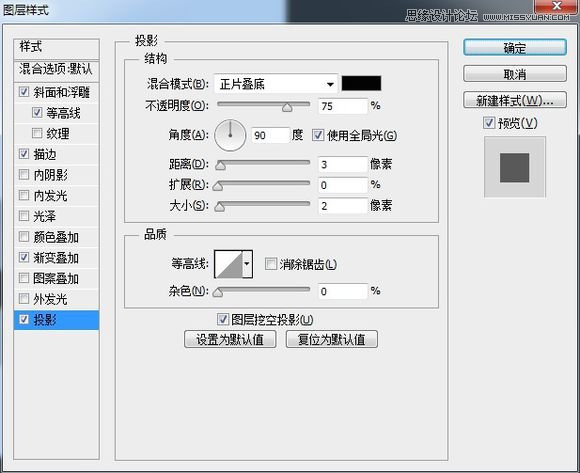Click the 距离 slider handle
580x473 pixels.
tap(220, 166)
